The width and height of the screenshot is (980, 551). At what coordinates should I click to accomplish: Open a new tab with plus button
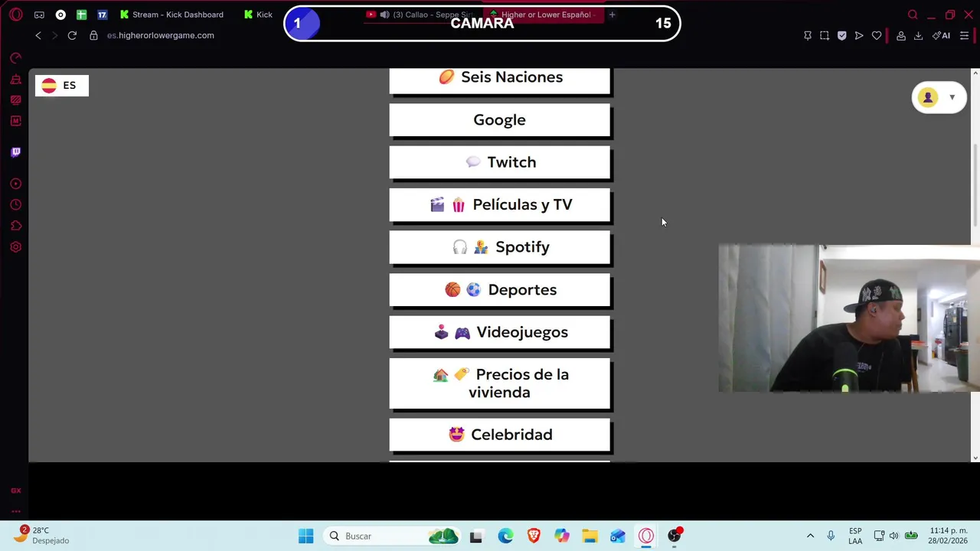tap(612, 15)
